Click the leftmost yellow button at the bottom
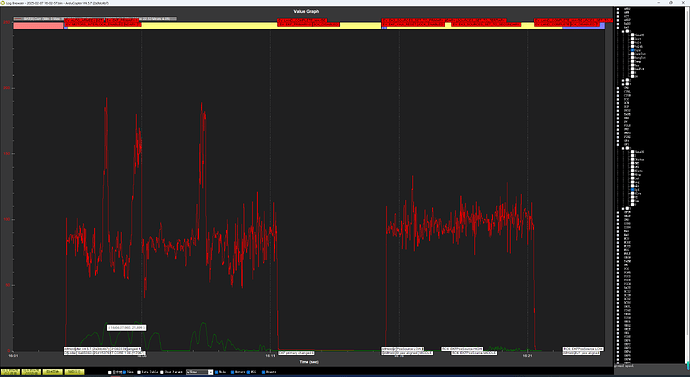Image resolution: width=690 pixels, height=377 pixels. pos(10,372)
